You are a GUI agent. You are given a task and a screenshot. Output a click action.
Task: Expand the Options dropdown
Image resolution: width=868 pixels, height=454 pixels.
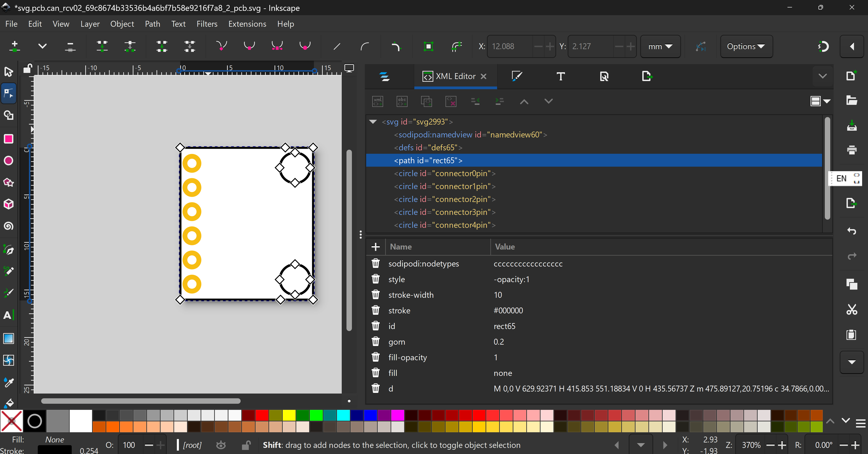tap(746, 46)
